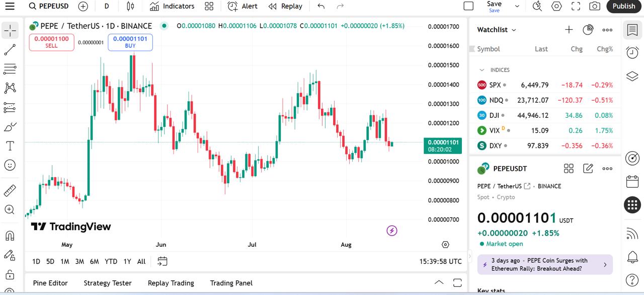Switch to the Strategy Tester tab

click(107, 283)
